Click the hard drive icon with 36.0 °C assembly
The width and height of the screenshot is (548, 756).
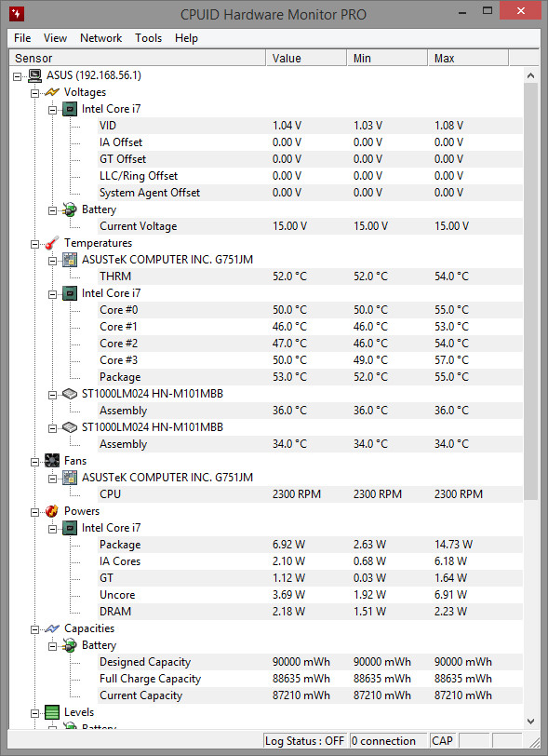[x=70, y=394]
